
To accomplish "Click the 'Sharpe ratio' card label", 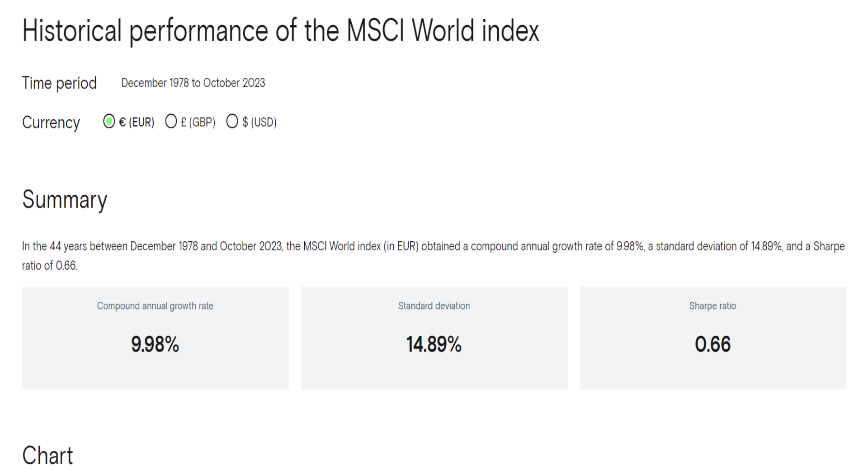I will [x=713, y=306].
